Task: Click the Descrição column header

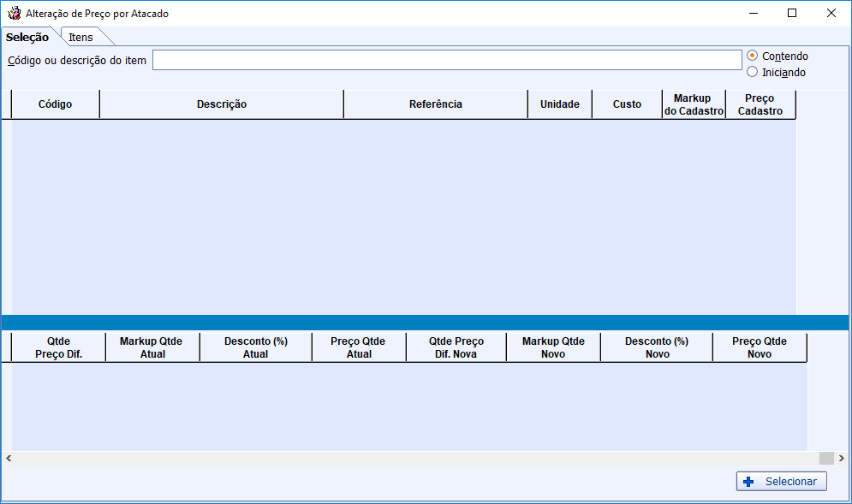Action: tap(222, 104)
